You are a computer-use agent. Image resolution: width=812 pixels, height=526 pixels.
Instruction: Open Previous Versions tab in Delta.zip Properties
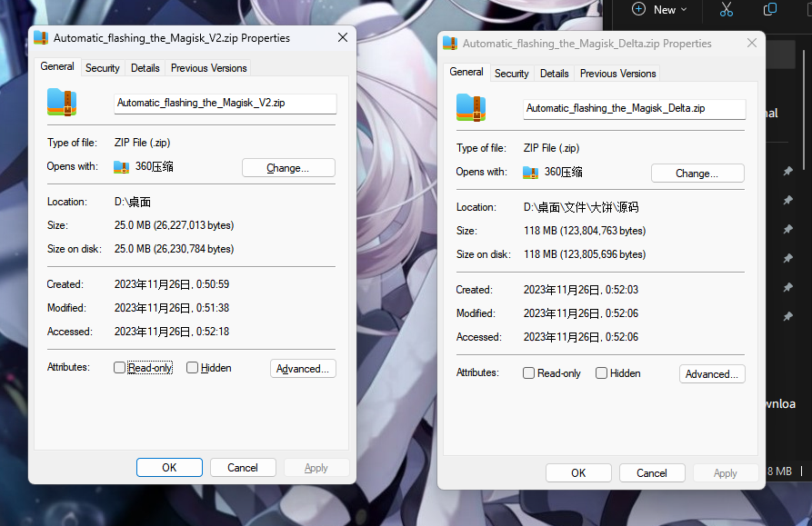point(617,74)
